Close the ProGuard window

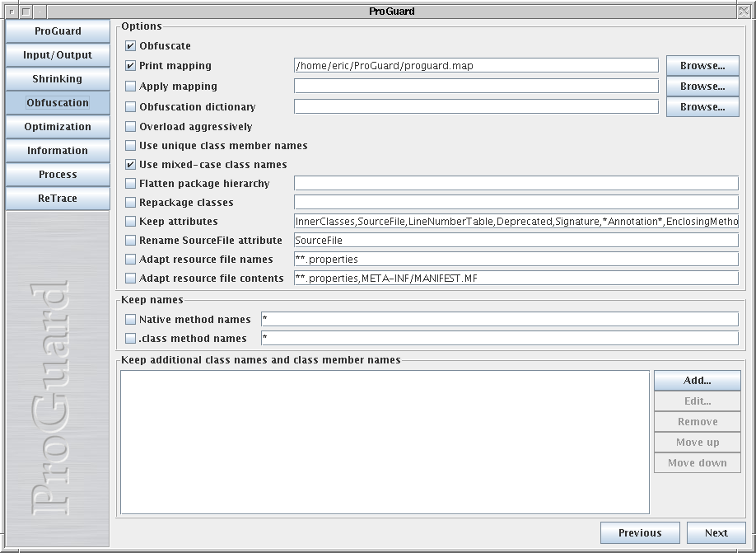744,11
